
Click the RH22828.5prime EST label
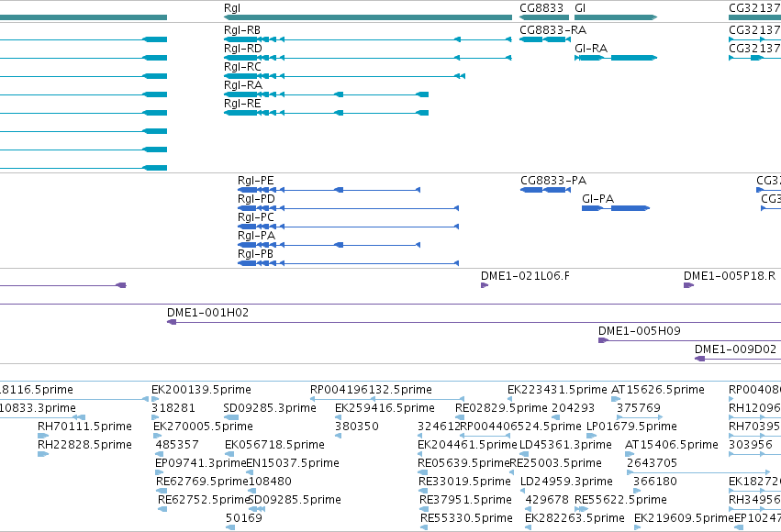(84, 445)
